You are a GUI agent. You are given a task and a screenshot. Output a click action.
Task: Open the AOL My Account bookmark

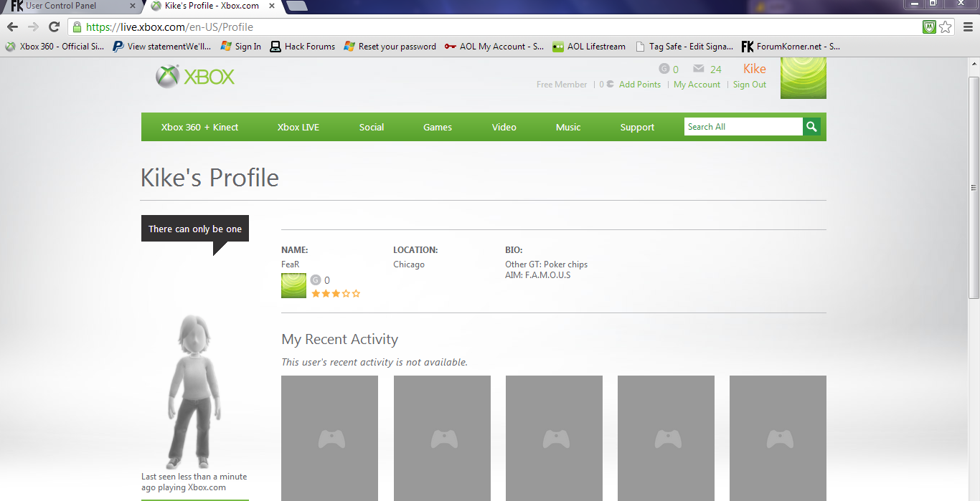coord(494,47)
